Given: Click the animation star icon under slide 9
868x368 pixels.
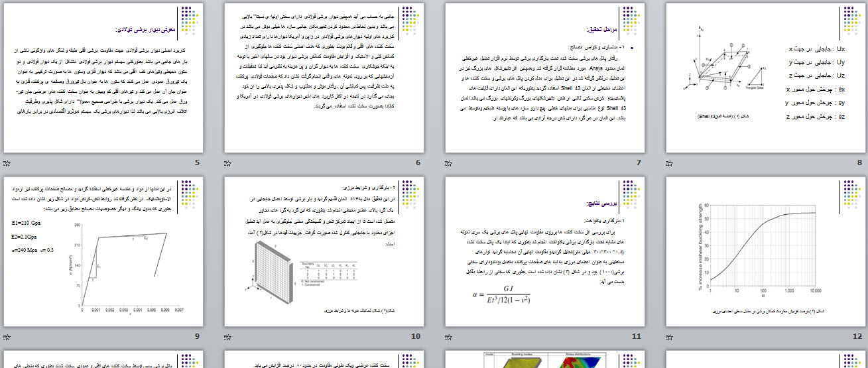Looking at the screenshot, I should pos(7,336).
